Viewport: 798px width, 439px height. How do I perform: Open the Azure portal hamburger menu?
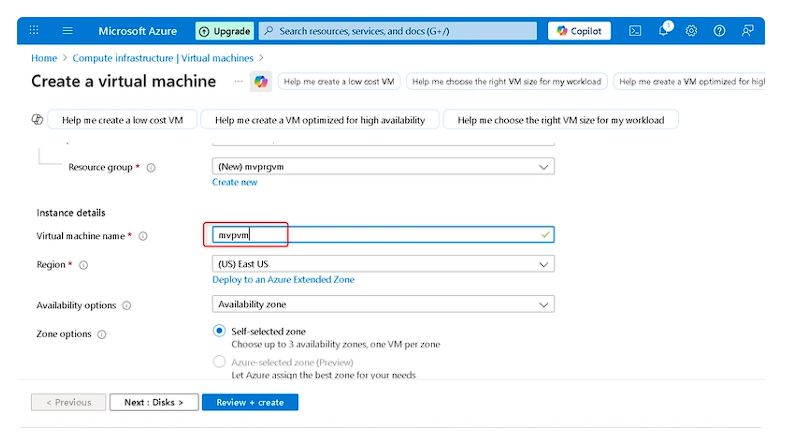click(x=67, y=31)
